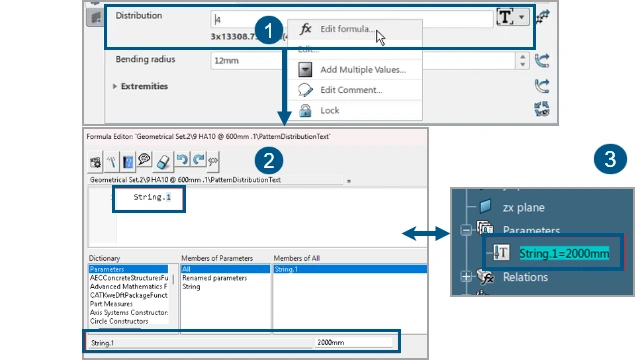Image resolution: width=640 pixels, height=360 pixels.
Task: Click the wizard pencil icon in Formula Editor toolbar
Action: point(111,162)
